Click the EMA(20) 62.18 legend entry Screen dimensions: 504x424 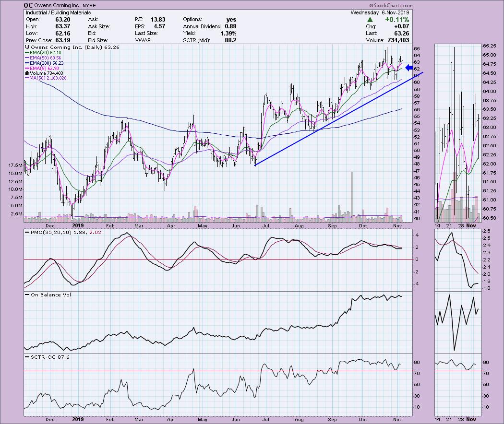[43, 52]
